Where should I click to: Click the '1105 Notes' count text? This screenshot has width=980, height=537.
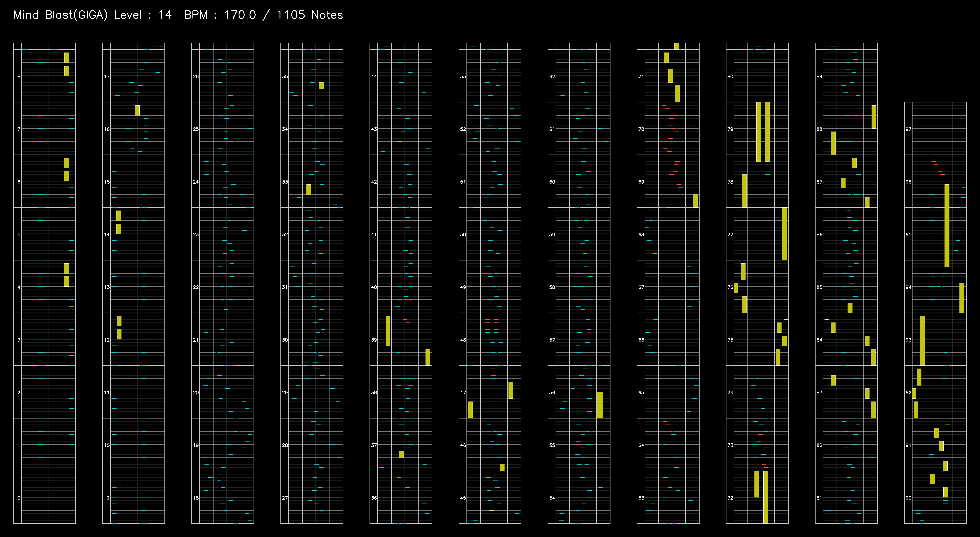click(310, 15)
